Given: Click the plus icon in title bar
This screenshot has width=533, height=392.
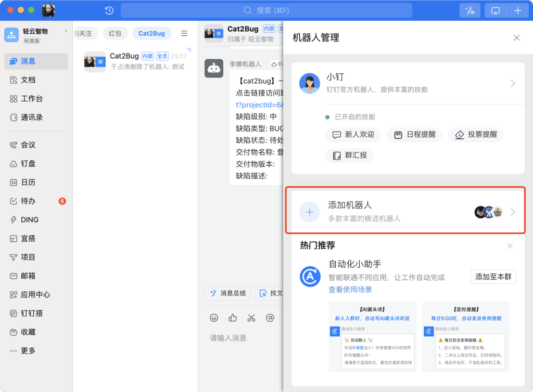Looking at the screenshot, I should (x=518, y=10).
